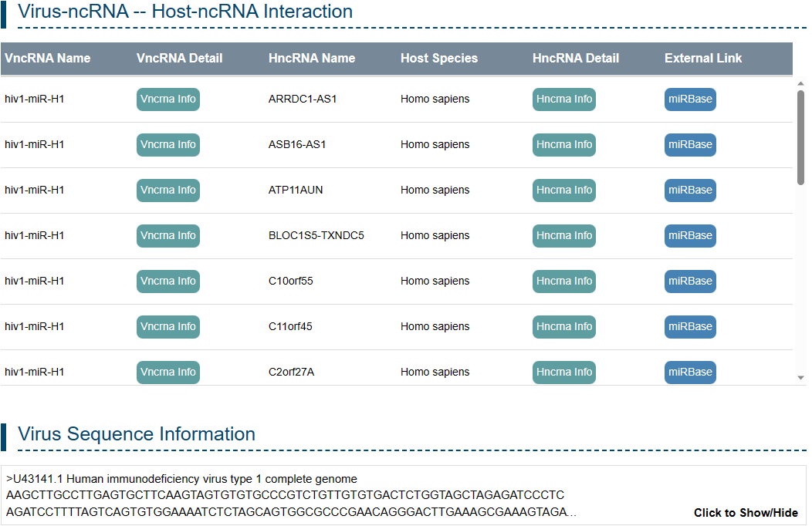View Hncrna Info for C10orf55
This screenshot has height=526, width=812.
(x=563, y=282)
